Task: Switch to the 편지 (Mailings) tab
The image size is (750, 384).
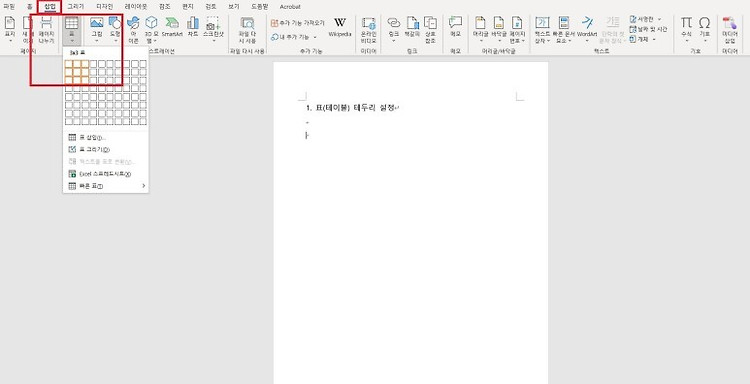Action: (188, 7)
